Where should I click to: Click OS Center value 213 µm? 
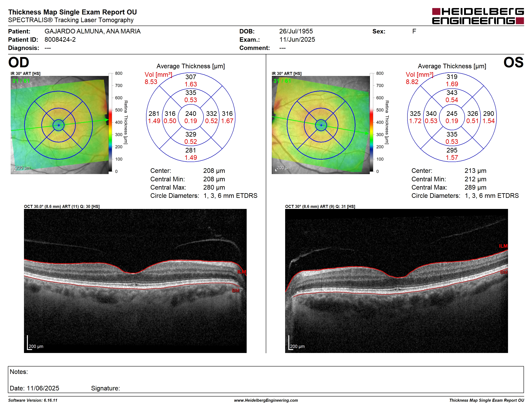[475, 171]
